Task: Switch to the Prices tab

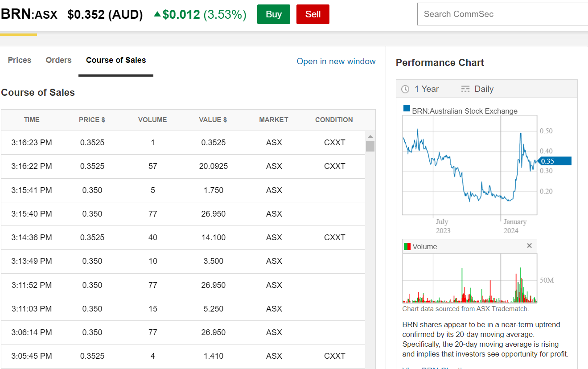Action: click(x=20, y=60)
